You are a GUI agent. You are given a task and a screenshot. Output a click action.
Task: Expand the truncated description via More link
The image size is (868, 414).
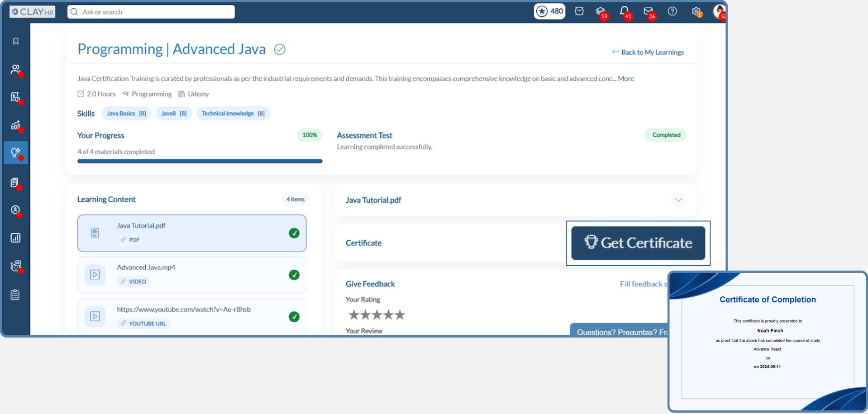pos(626,78)
